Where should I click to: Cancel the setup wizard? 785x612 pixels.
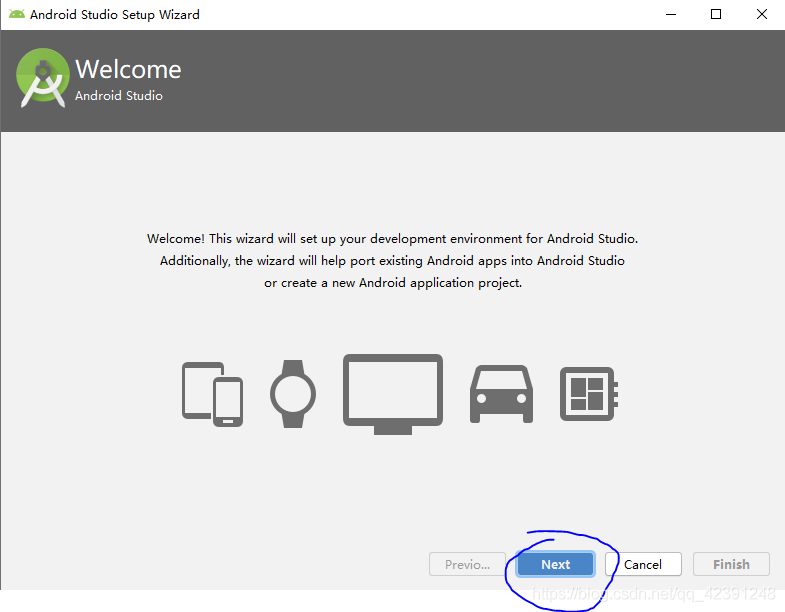point(643,564)
